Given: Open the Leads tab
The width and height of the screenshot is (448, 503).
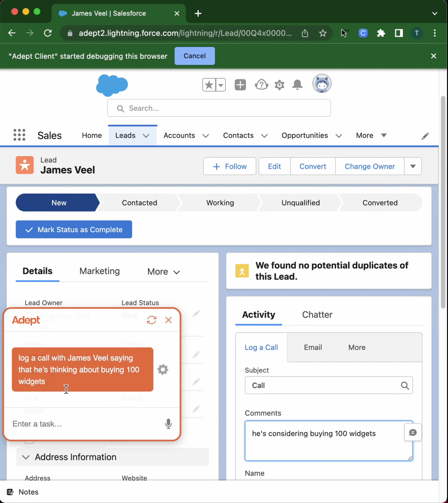Looking at the screenshot, I should (x=125, y=135).
